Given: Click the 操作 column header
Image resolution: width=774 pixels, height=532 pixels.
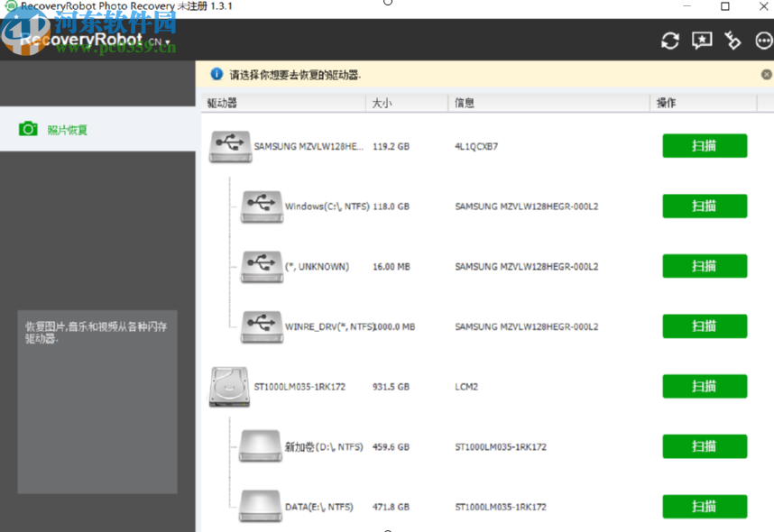Looking at the screenshot, I should click(x=704, y=103).
